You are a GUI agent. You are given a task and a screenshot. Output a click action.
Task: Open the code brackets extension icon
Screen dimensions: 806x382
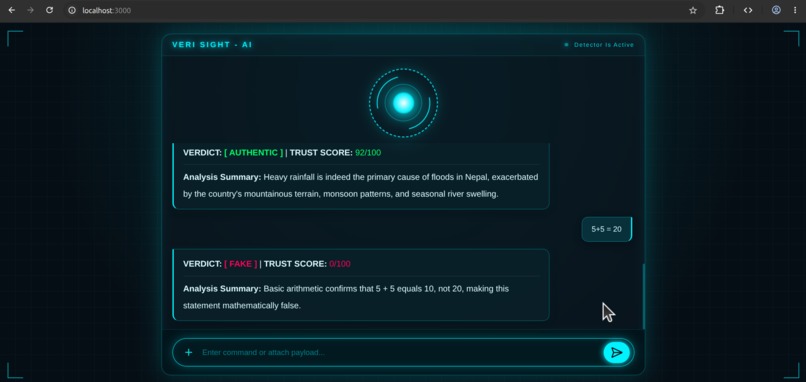pyautogui.click(x=748, y=10)
